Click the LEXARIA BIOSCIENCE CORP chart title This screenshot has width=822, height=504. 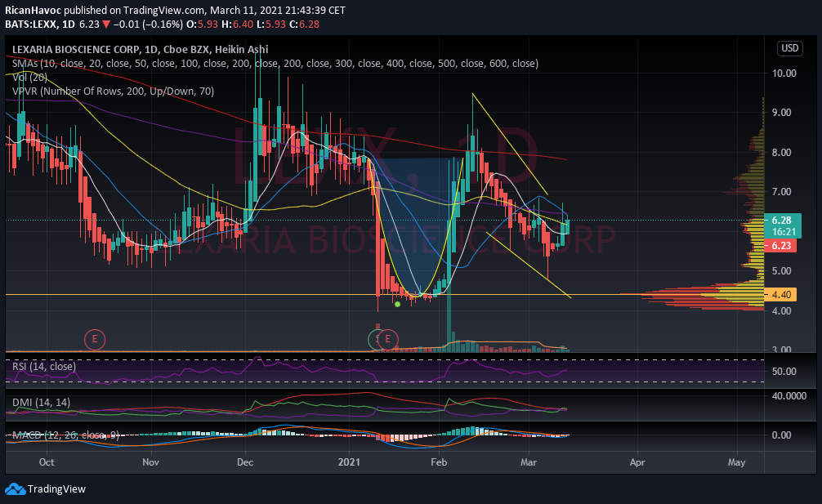140,49
